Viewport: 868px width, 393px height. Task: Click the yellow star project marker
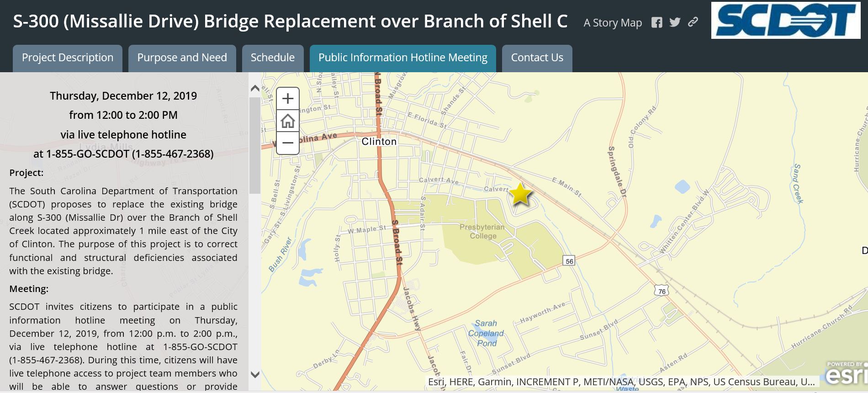click(x=520, y=194)
